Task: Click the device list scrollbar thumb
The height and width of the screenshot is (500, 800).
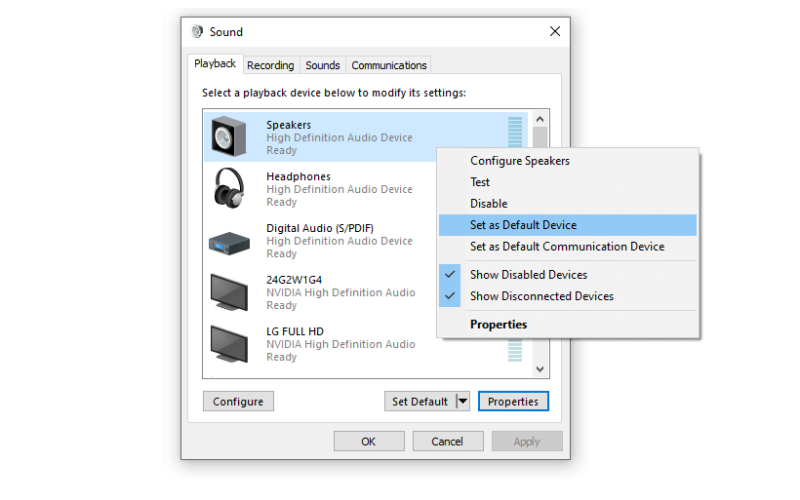Action: [x=540, y=137]
